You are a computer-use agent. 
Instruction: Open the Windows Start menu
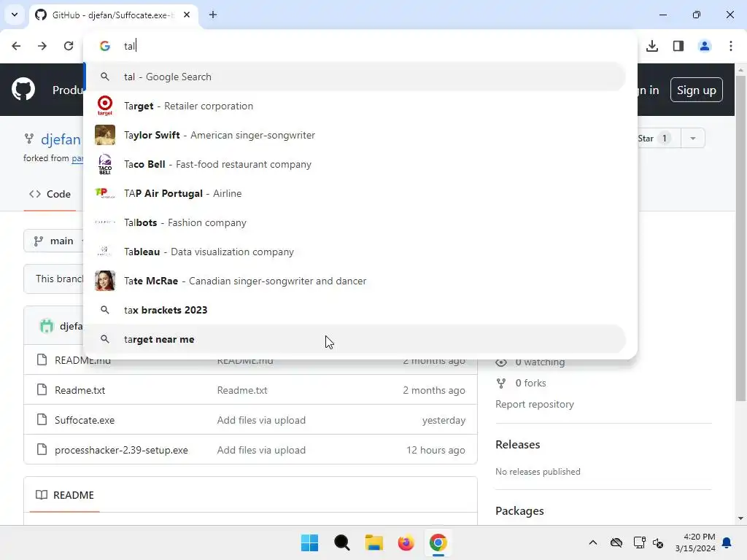pos(309,542)
